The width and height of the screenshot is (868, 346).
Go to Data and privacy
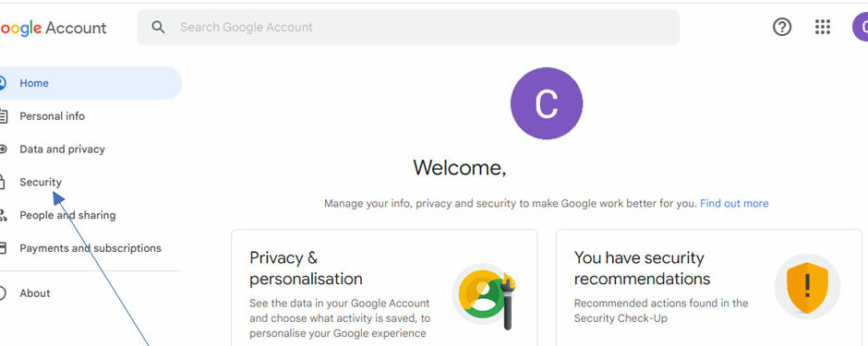pos(62,149)
